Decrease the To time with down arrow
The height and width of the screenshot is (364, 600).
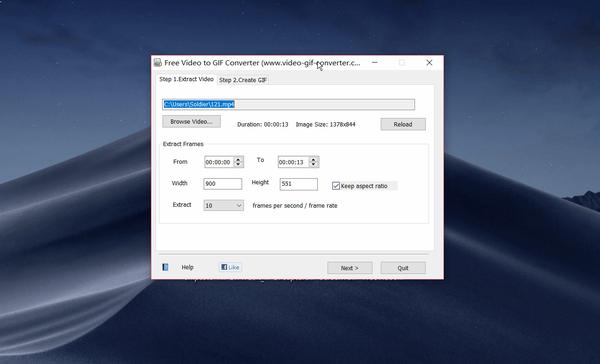point(313,165)
